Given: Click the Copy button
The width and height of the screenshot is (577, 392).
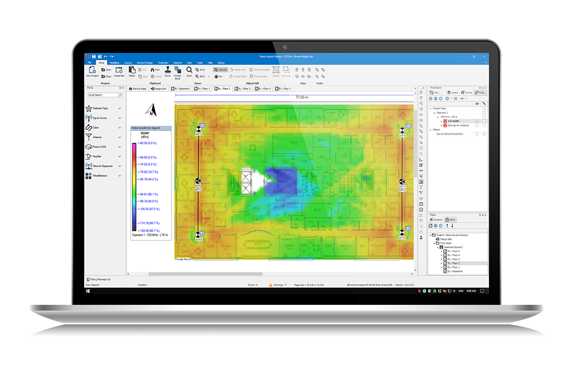Looking at the screenshot, I should point(143,76).
